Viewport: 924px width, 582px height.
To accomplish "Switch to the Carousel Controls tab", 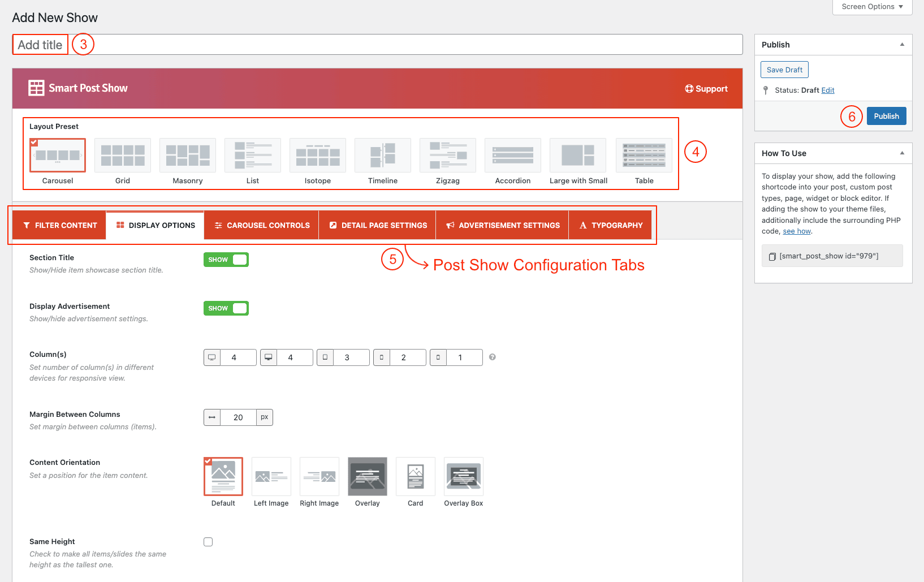I will pos(262,225).
